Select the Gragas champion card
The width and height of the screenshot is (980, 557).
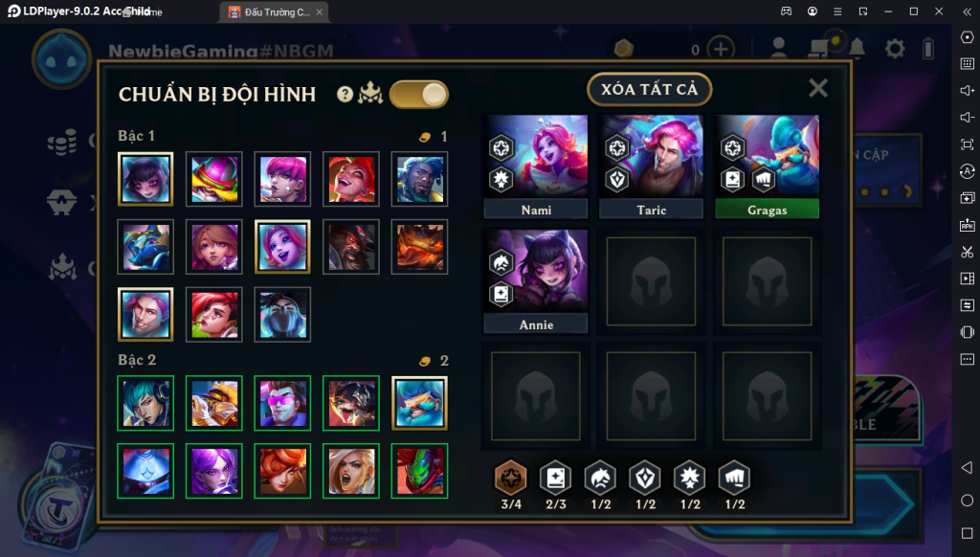tap(767, 166)
